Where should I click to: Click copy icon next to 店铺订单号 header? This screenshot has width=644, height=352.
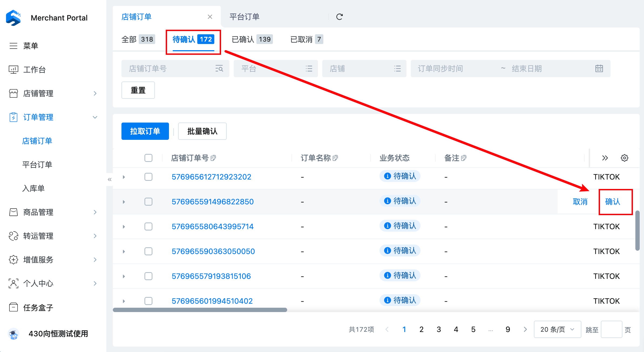[213, 158]
